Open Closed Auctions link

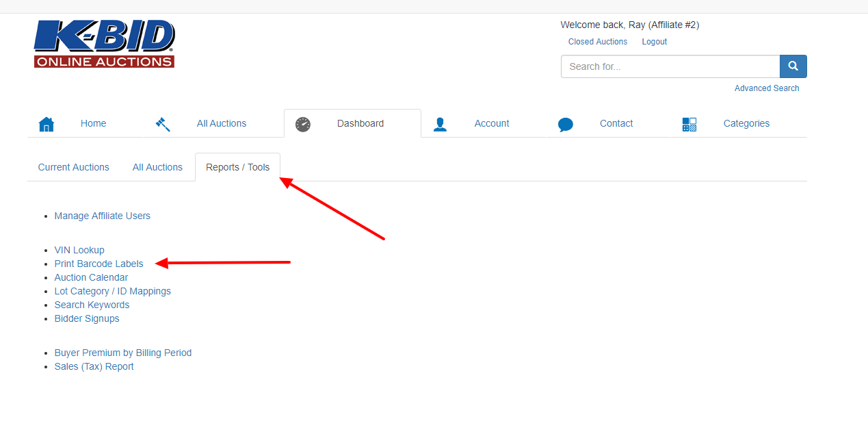coord(598,42)
